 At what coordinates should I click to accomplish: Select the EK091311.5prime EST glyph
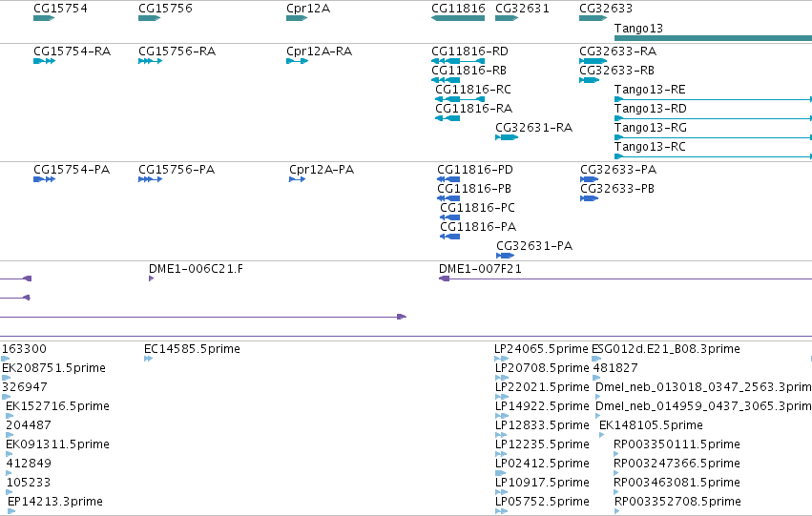coord(10,454)
